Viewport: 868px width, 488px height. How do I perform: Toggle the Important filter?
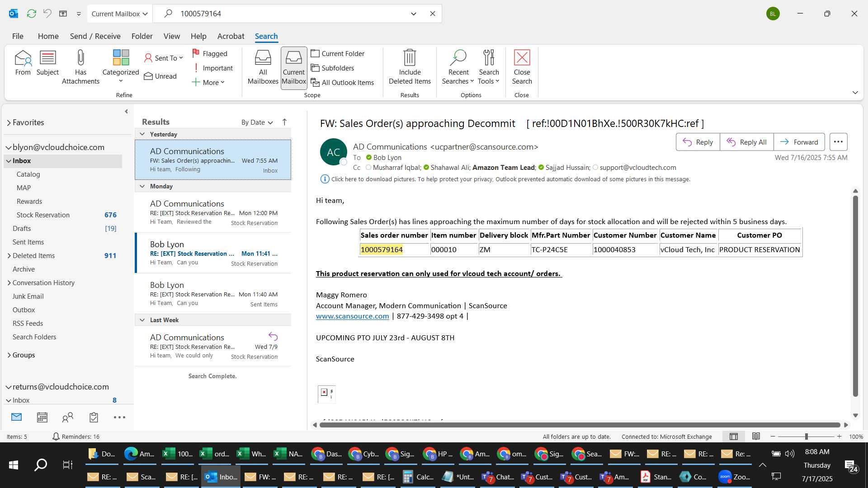coord(212,68)
